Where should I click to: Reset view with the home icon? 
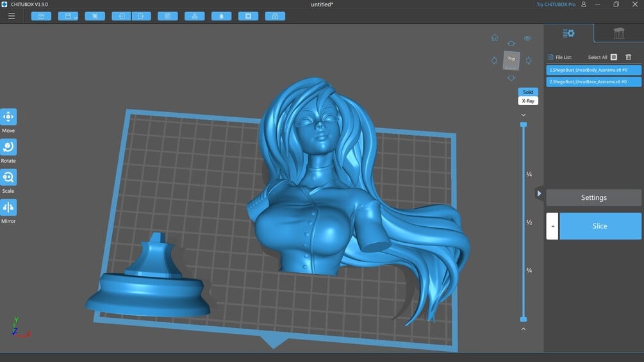click(x=495, y=37)
